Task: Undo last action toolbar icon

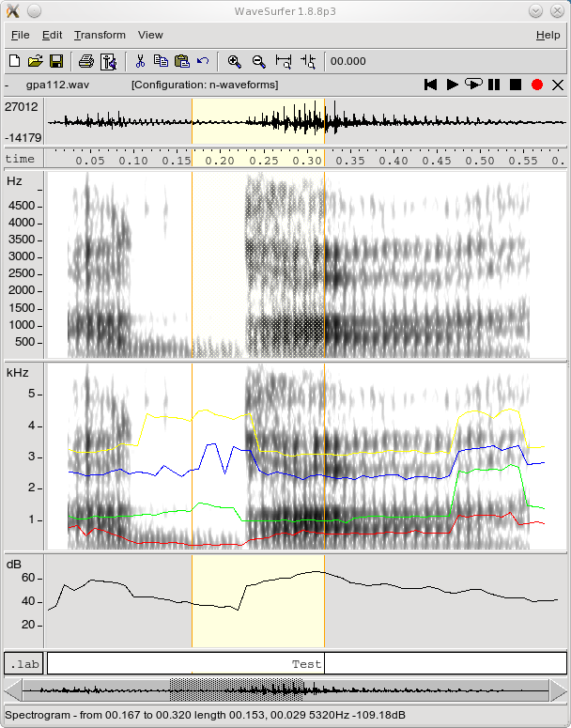Action: [203, 61]
